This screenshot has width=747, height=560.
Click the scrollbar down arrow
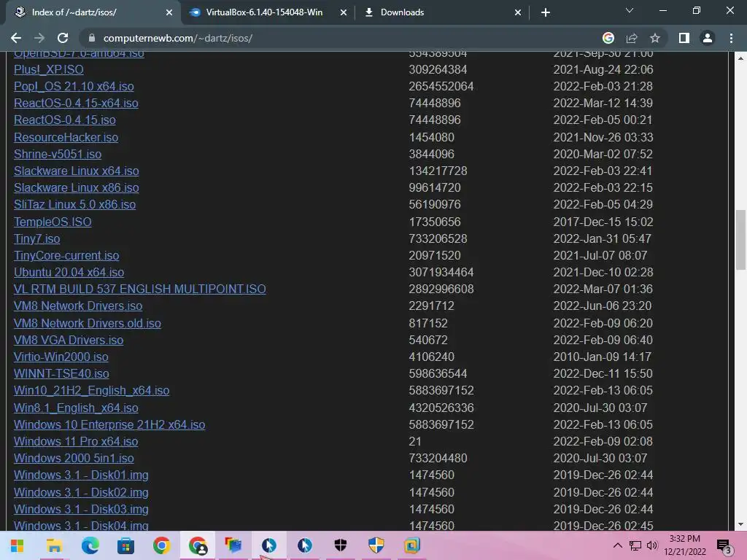point(740,525)
